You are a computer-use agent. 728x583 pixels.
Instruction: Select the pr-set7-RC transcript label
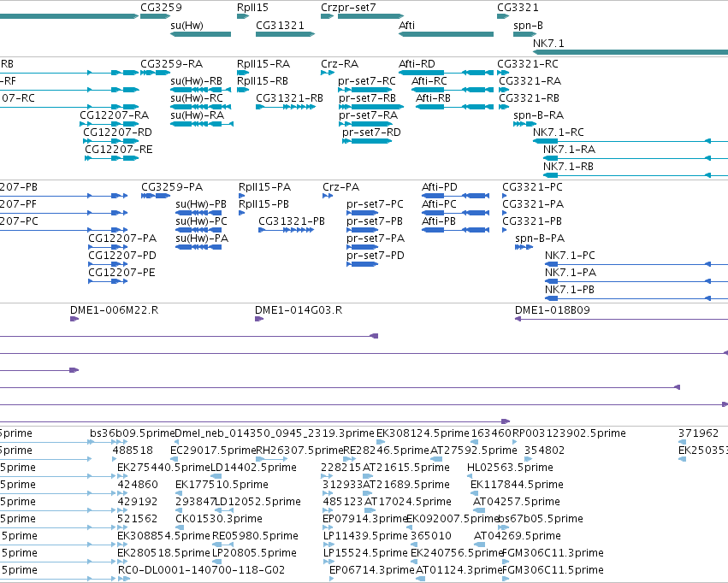367,81
